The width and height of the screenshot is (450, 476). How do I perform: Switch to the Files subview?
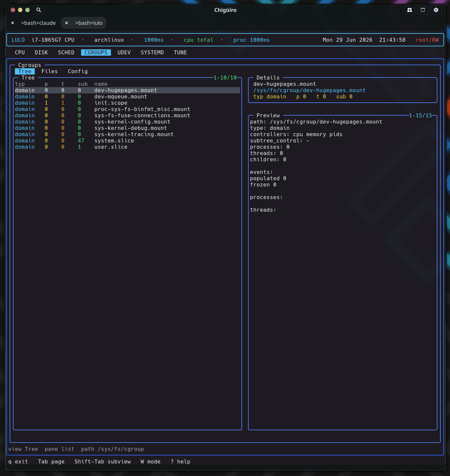[50, 71]
